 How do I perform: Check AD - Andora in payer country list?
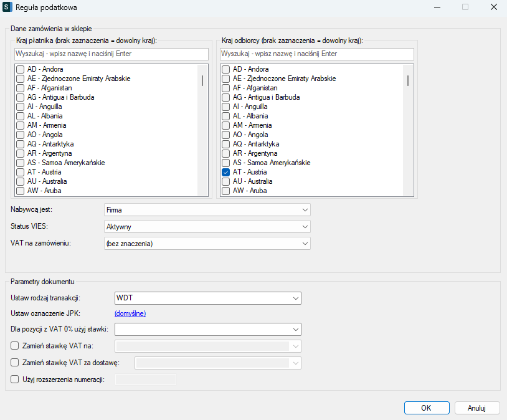pos(21,69)
